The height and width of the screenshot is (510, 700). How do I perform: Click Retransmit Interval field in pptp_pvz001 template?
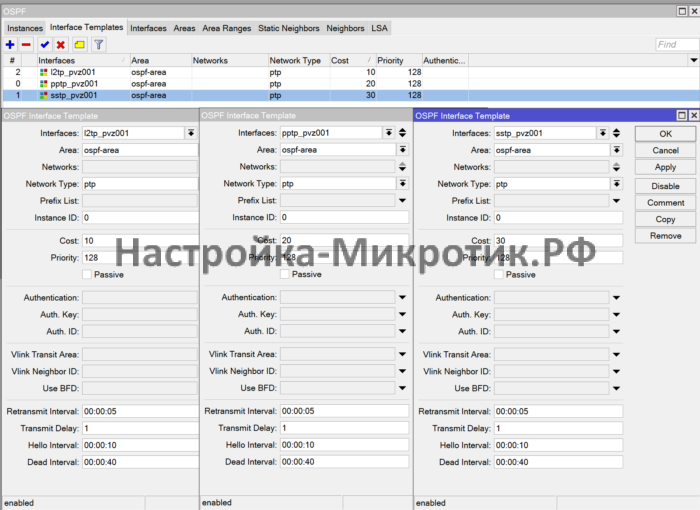344,411
